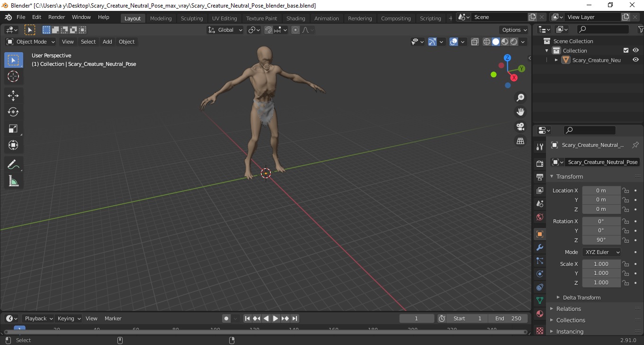The height and width of the screenshot is (345, 644).
Task: Select the Cursor tool in viewport toolbar
Action: [x=13, y=77]
